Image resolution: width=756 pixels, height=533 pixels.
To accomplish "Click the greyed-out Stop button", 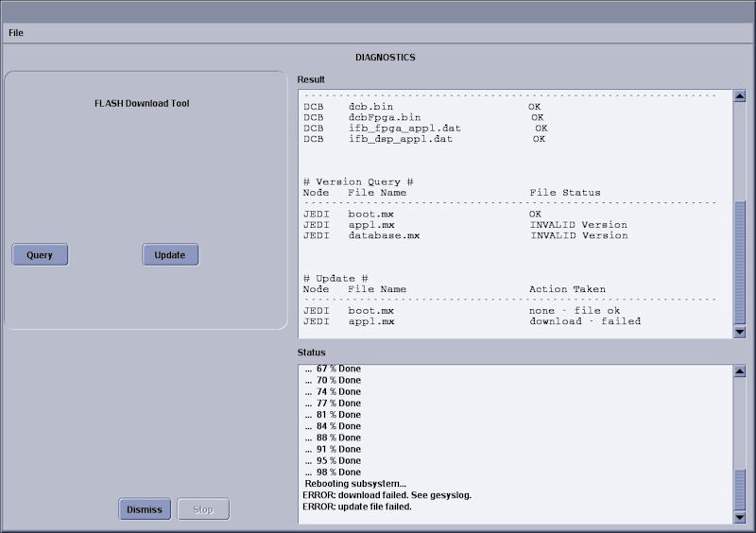I will tap(203, 509).
